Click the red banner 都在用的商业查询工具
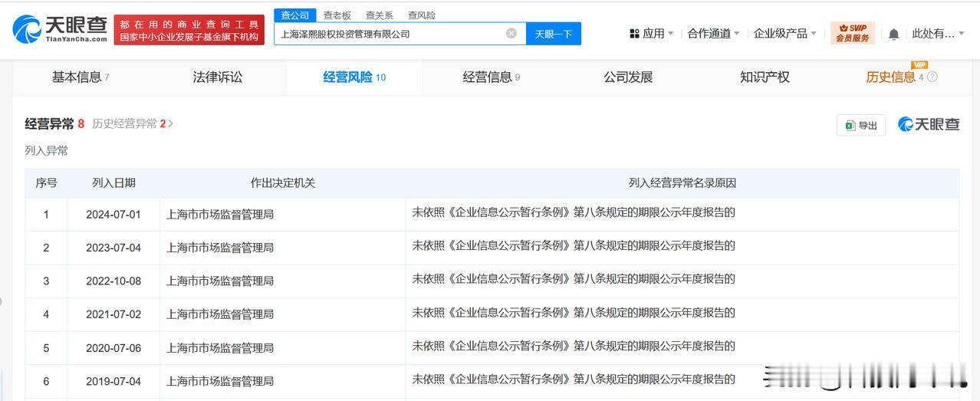980x401 pixels. point(189,30)
